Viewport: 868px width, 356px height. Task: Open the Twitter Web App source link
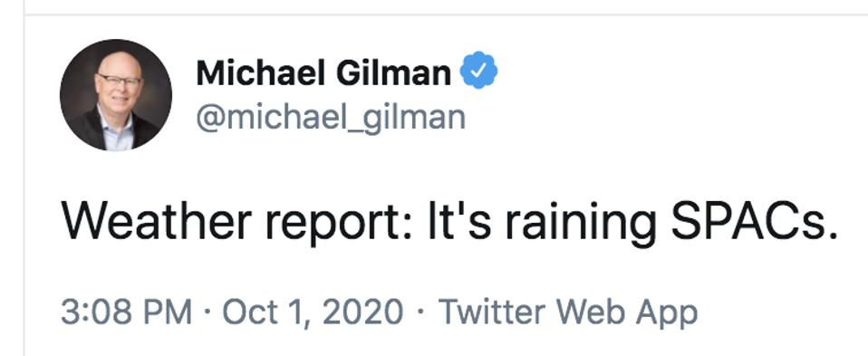(567, 313)
